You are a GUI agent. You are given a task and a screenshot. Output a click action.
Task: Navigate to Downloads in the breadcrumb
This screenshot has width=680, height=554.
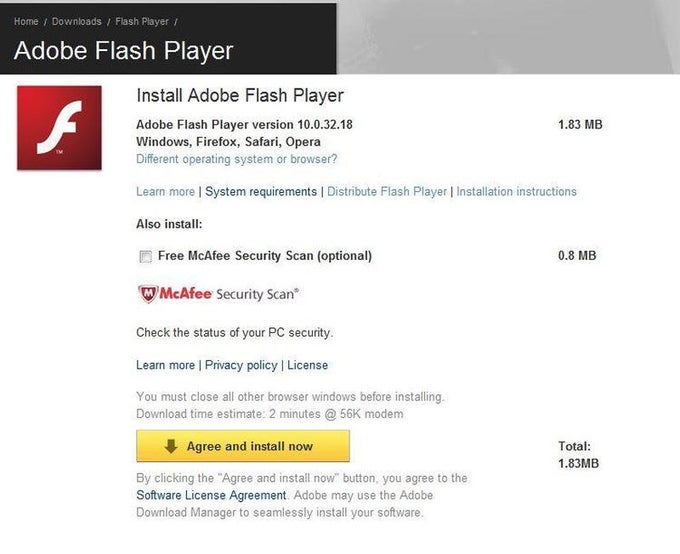click(x=76, y=21)
